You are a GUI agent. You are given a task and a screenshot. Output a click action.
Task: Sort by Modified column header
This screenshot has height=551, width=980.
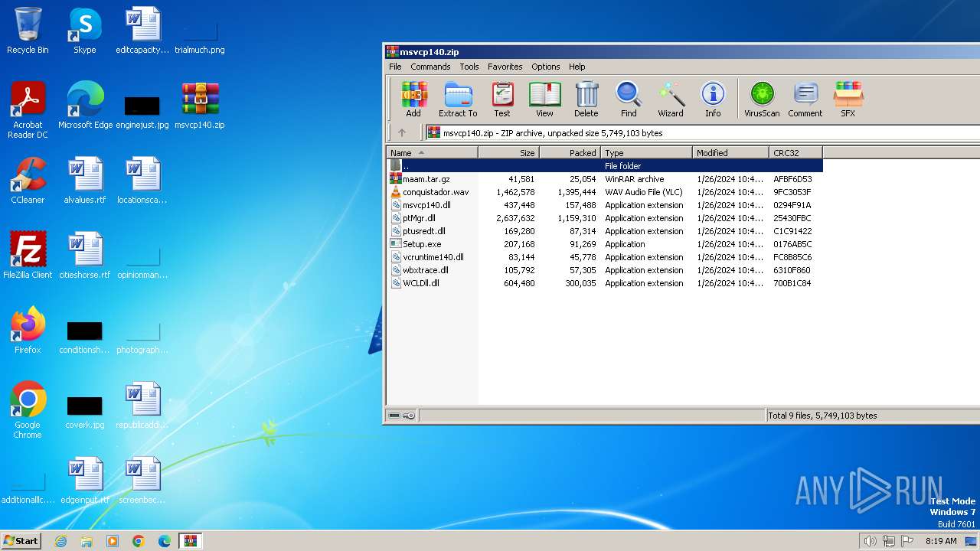[x=731, y=153]
